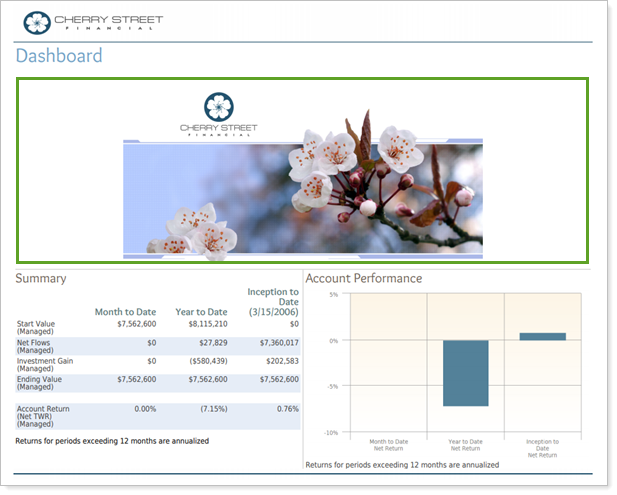Click the Month to Date Net Return axis label
617x495 pixels.
[x=390, y=445]
